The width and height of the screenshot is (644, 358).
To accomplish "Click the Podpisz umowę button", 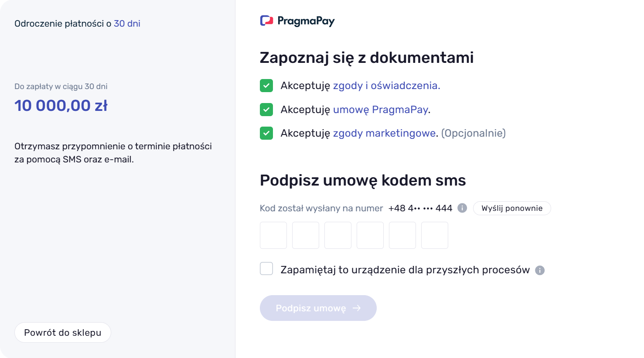I will pos(318,308).
